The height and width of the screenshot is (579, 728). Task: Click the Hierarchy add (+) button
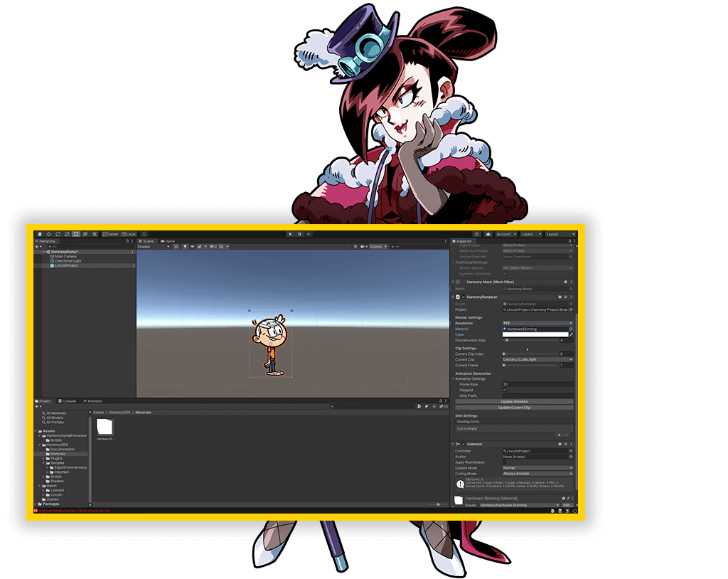click(x=37, y=247)
